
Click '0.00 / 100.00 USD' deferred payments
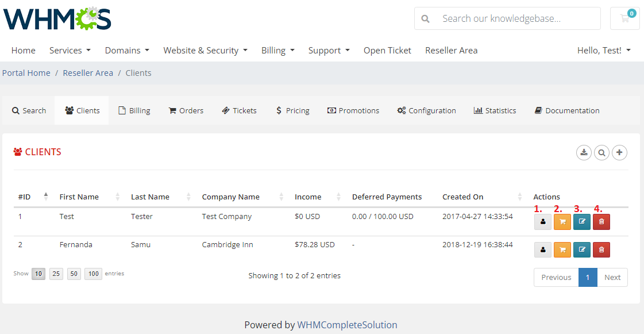tap(383, 217)
